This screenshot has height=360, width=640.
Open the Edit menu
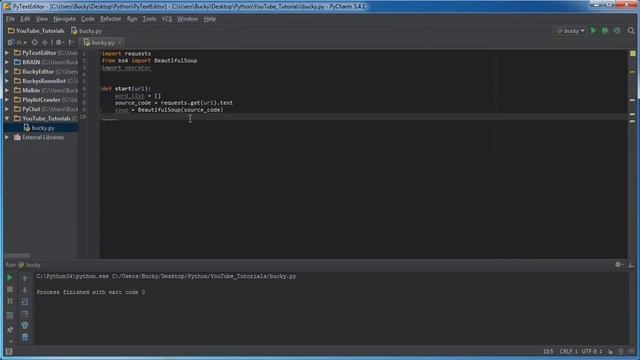(x=25, y=19)
